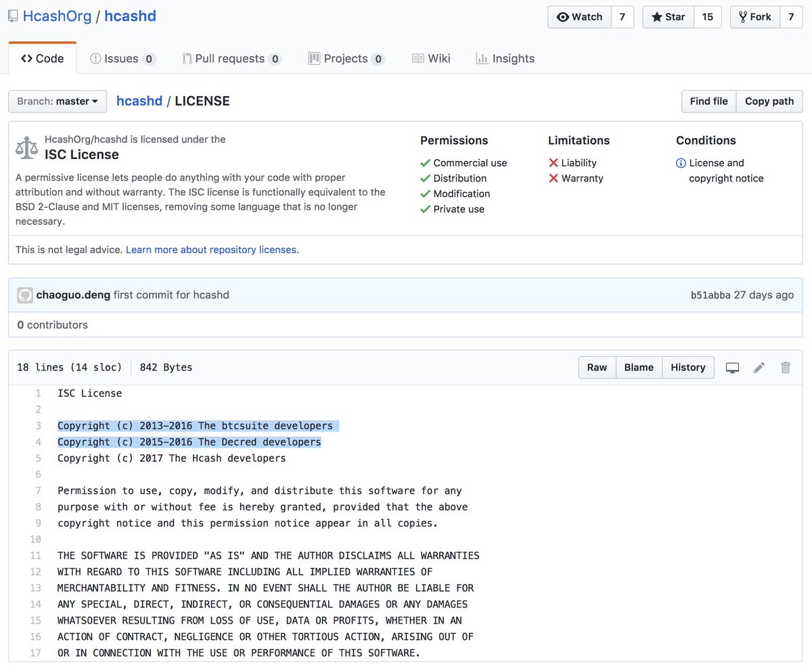Click the Conditions info icon
This screenshot has height=671, width=812.
tap(681, 163)
